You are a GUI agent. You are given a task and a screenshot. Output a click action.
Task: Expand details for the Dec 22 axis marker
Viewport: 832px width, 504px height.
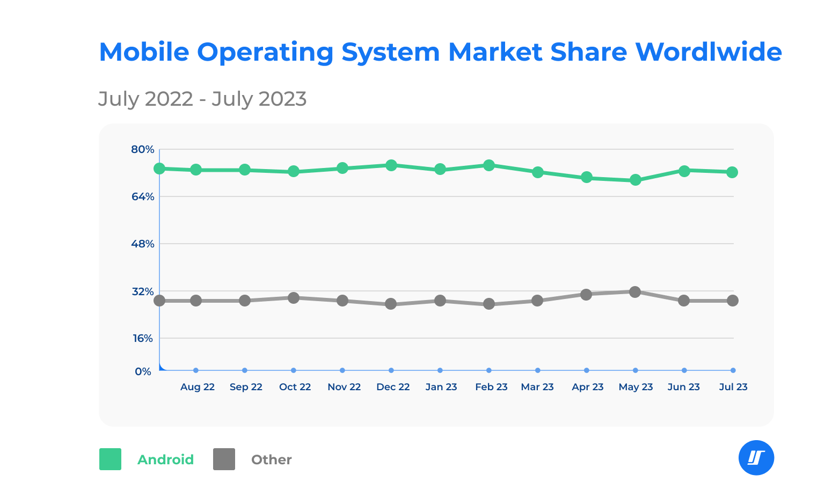click(x=390, y=370)
